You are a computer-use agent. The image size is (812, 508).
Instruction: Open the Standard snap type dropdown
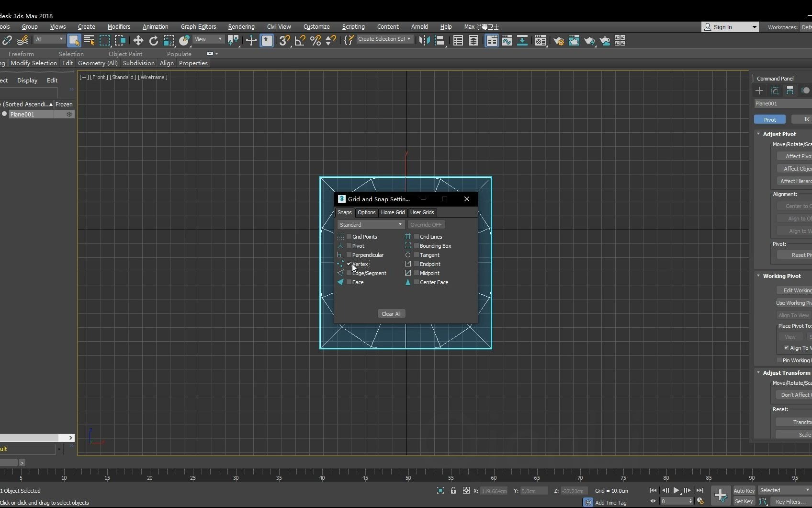[371, 225]
